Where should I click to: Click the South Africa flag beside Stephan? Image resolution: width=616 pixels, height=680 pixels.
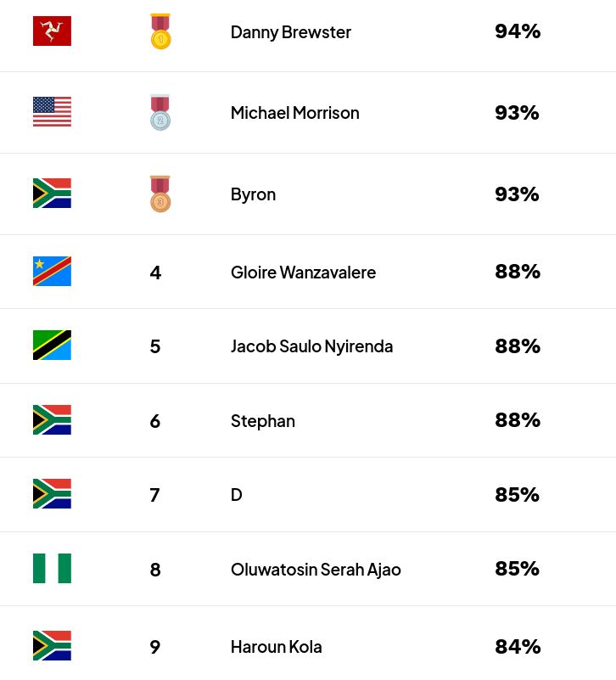(x=52, y=419)
